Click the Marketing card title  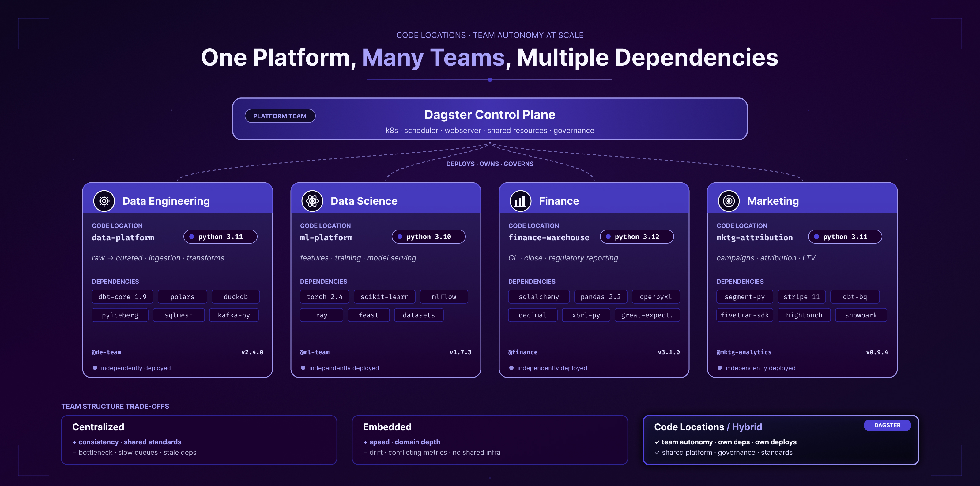point(773,201)
